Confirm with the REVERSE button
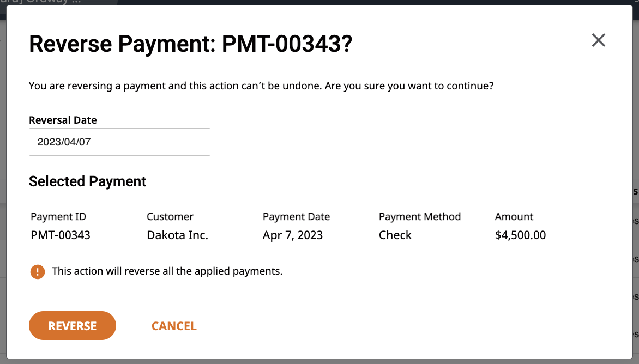Screen dimensions: 639x364 pos(73,326)
